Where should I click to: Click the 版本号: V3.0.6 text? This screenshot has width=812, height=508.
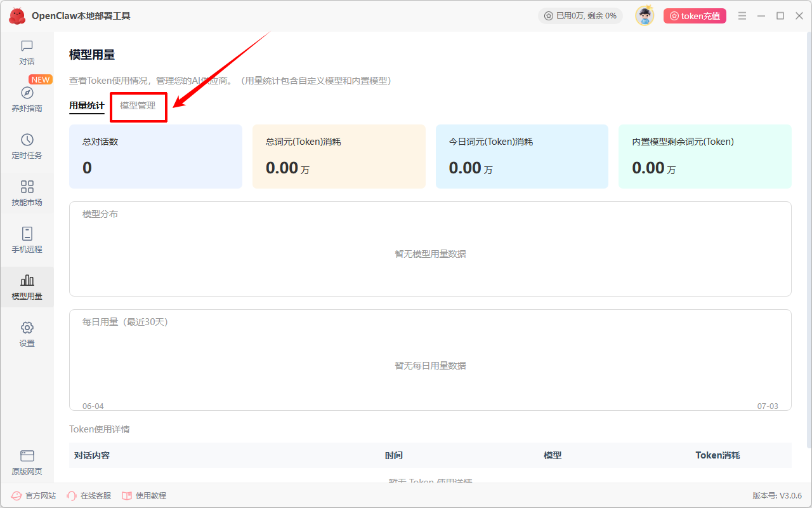pos(777,495)
